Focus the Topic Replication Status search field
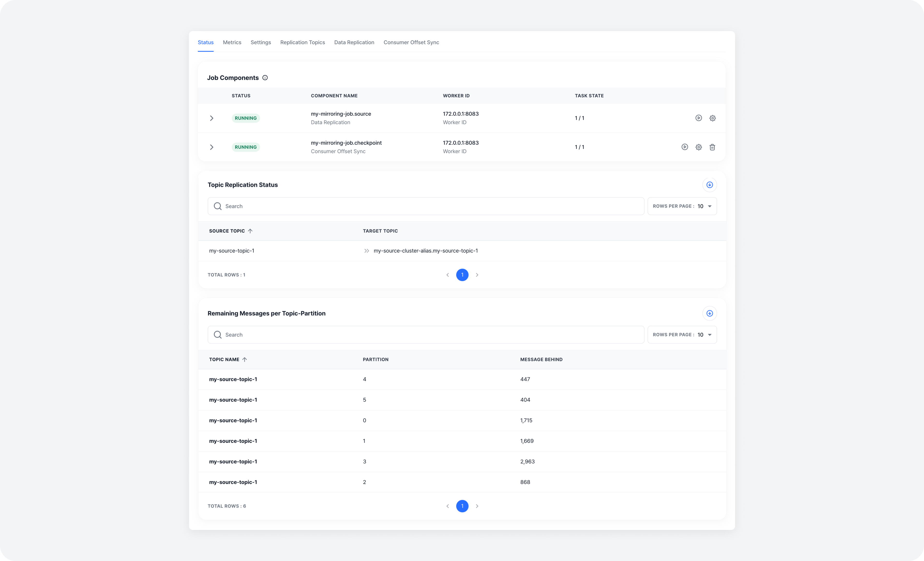 click(426, 206)
